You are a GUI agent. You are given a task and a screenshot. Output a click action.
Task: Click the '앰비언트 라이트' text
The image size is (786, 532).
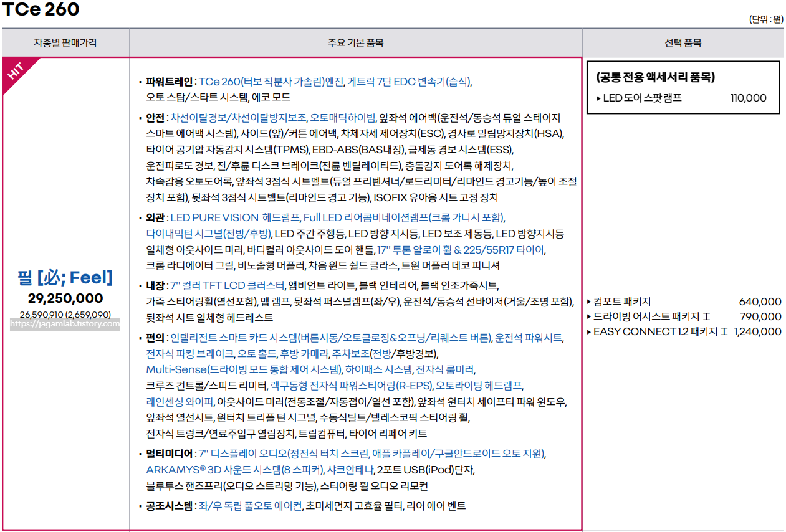tap(321, 285)
